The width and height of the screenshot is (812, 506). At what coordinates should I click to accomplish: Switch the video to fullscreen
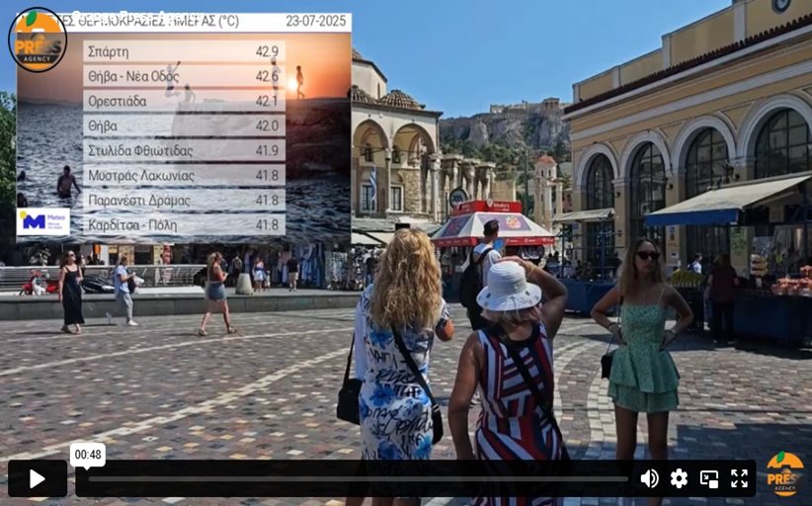coord(739,478)
